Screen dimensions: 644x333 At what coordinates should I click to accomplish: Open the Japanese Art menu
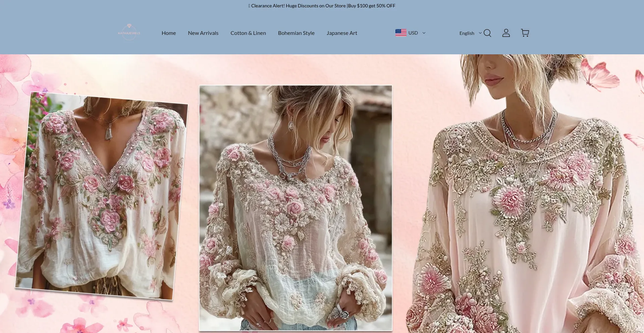pyautogui.click(x=342, y=33)
